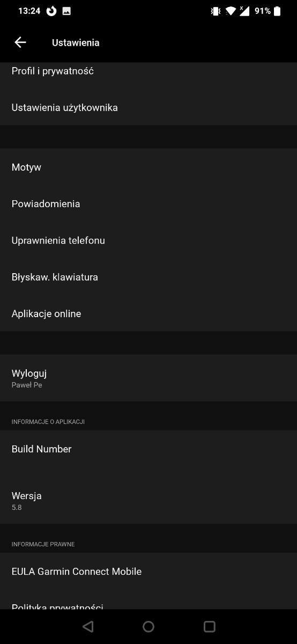Open Ustawienia użytkownika
Image resolution: width=297 pixels, height=644 pixels.
pos(148,107)
